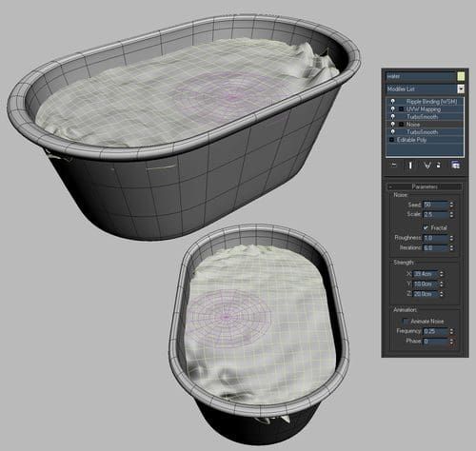The height and width of the screenshot is (451, 476).
Task: Click the Phase value field
Action: pyautogui.click(x=435, y=342)
